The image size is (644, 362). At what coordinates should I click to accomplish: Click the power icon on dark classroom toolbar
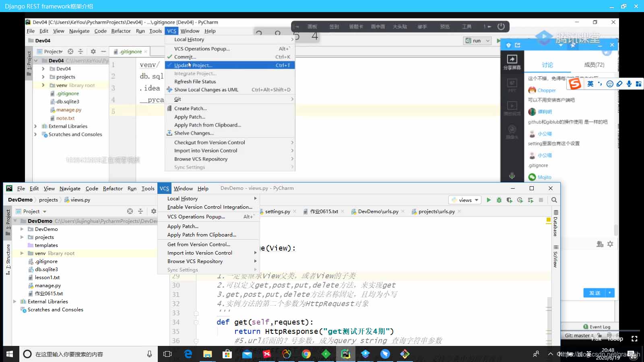pos(501,27)
